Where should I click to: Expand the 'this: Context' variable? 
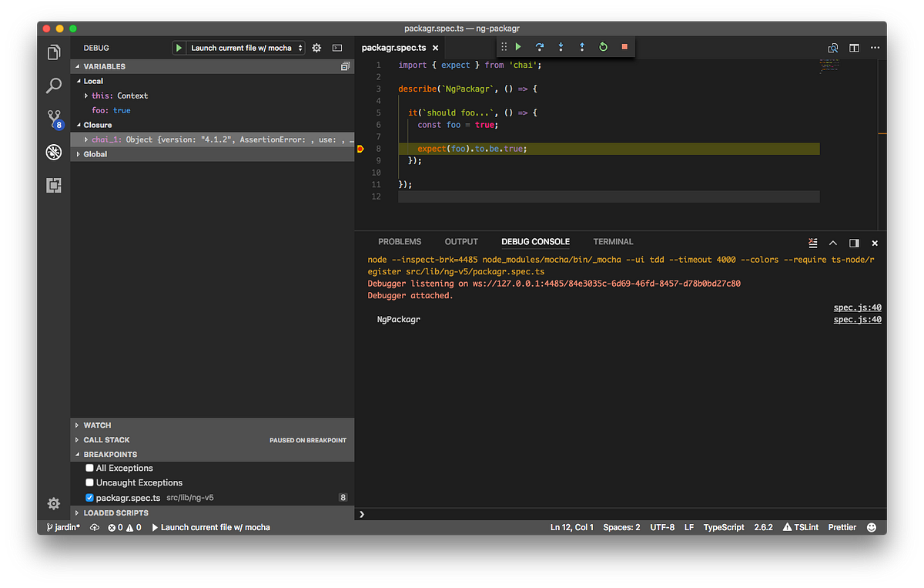(x=86, y=96)
